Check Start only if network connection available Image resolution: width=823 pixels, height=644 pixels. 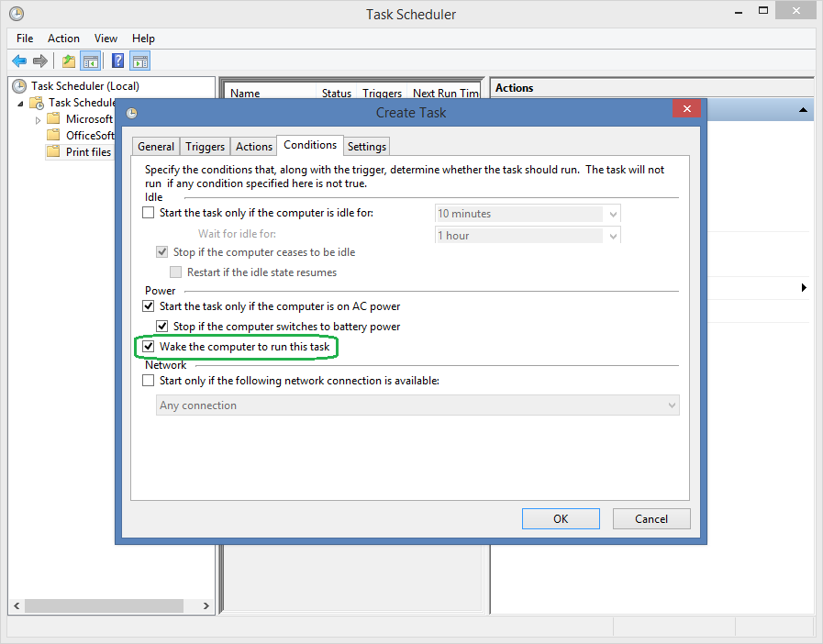(149, 381)
